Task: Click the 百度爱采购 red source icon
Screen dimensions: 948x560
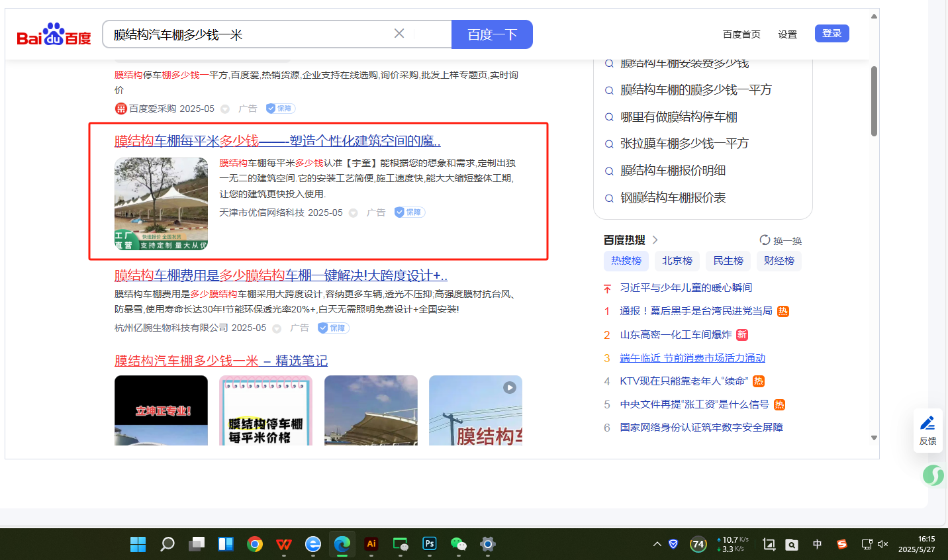Action: click(x=120, y=109)
